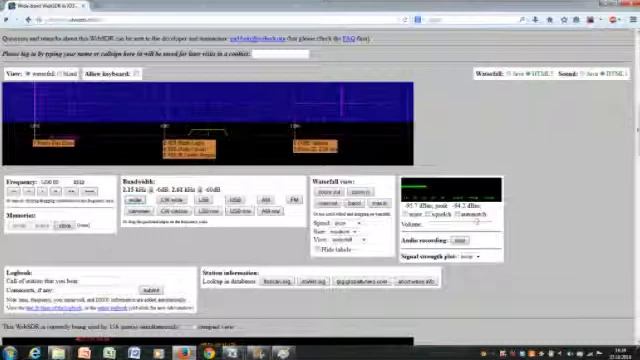Select USB-nrw mode
The width and height of the screenshot is (640, 360).
[240, 211]
